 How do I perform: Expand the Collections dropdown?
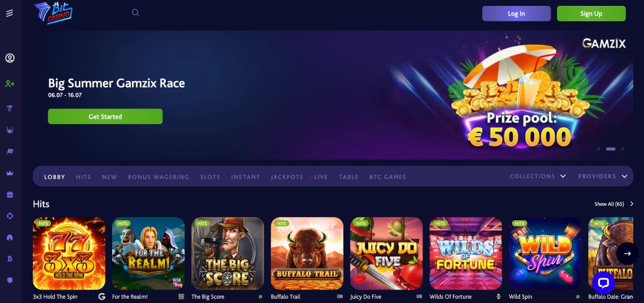pos(538,176)
